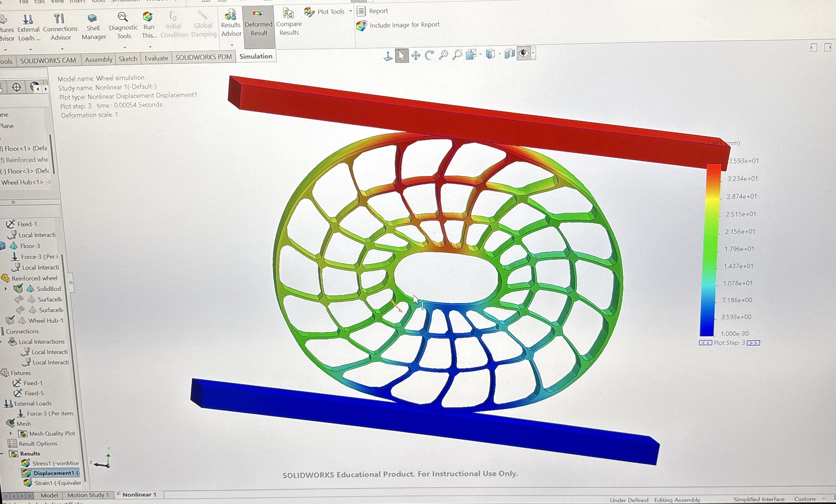Screen dimensions: 836x504
Task: Select Fixed-5 fixture in tree
Action: (x=28, y=393)
